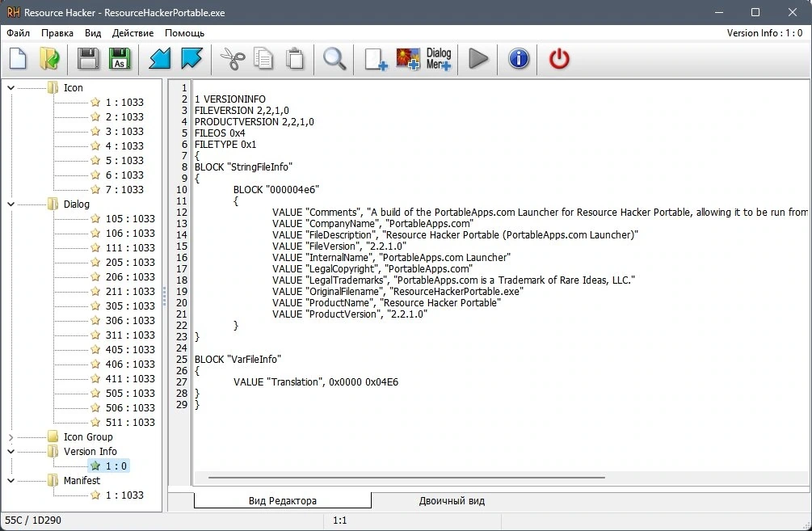
Task: Click the Dialog Merge toolbar icon
Action: (x=439, y=59)
